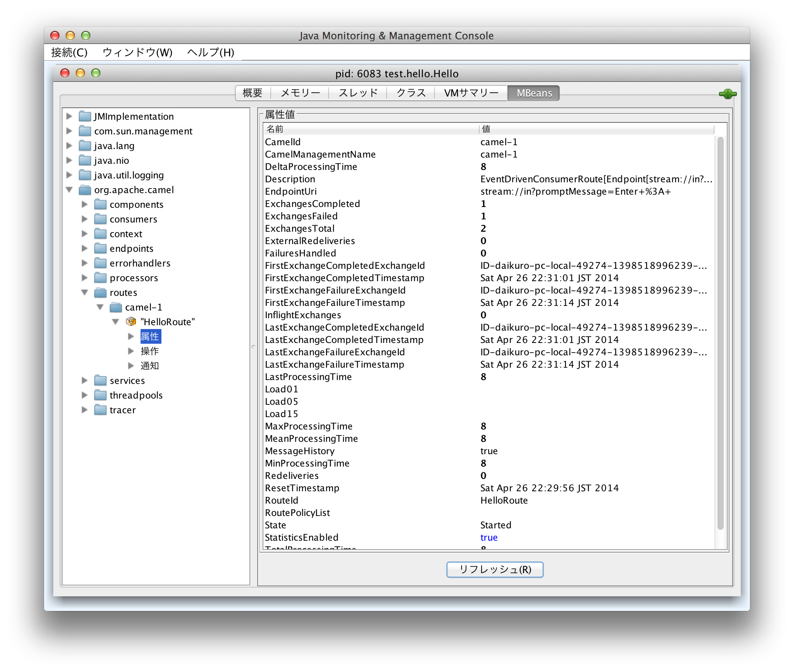
Task: Click the blue StatisticsEnabled true value
Action: coord(489,537)
